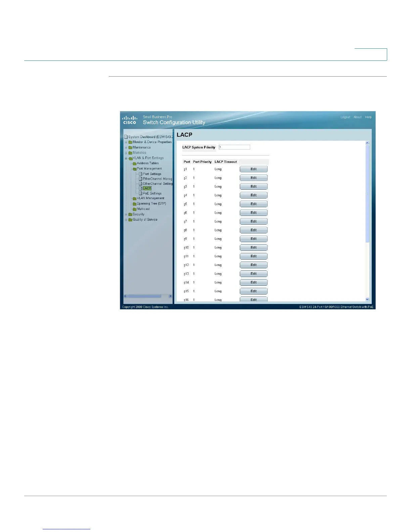This screenshot has width=411, height=532.
Task: Click the LACP page icon in tree
Action: pyautogui.click(x=140, y=188)
